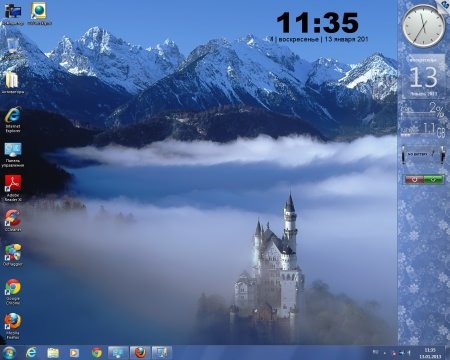Open the globe with magnifier desktop shortcut
This screenshot has width=450, height=360.
39,14
